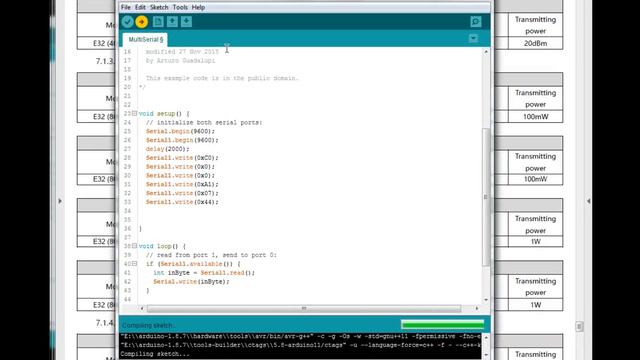Click comment 'read from port 1, send to port 0'
The image size is (640, 360).
[x=211, y=255]
